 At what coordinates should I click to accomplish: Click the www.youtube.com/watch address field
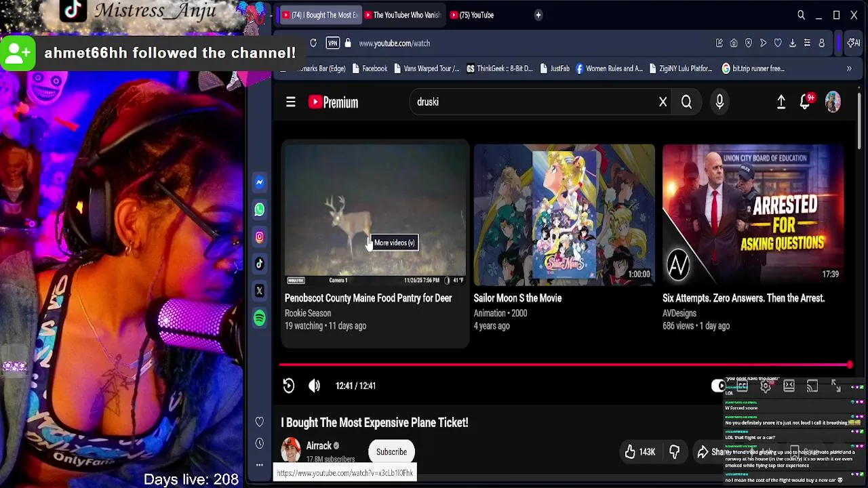(x=395, y=43)
